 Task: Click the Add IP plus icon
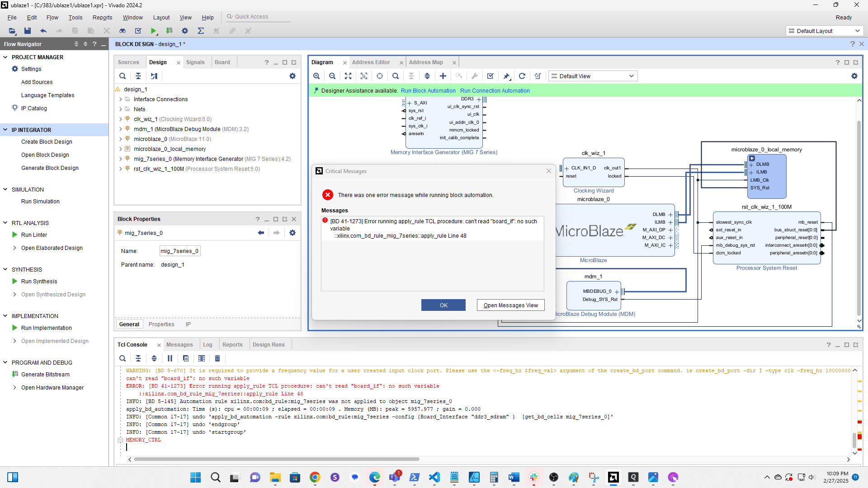(x=443, y=76)
